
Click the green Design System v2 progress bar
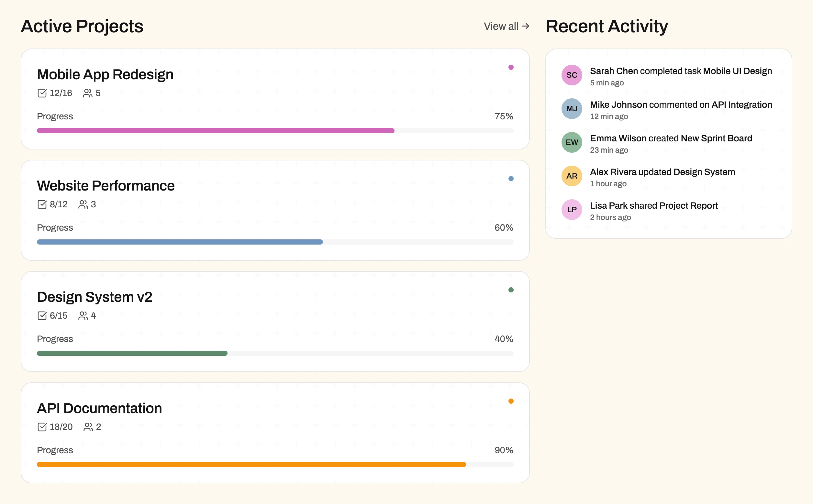[132, 353]
